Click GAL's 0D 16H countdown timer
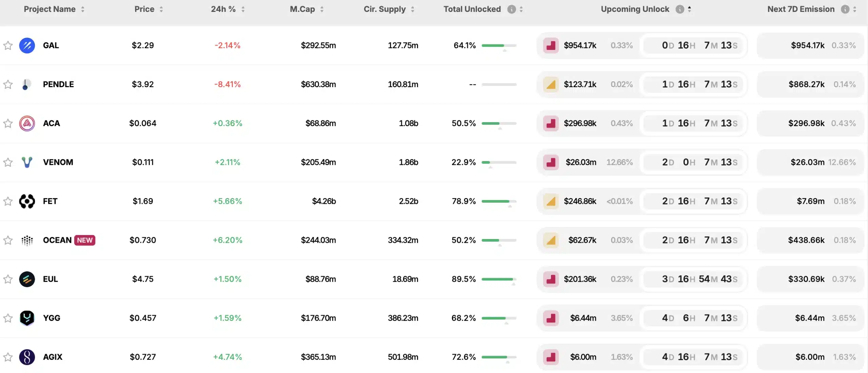 693,45
